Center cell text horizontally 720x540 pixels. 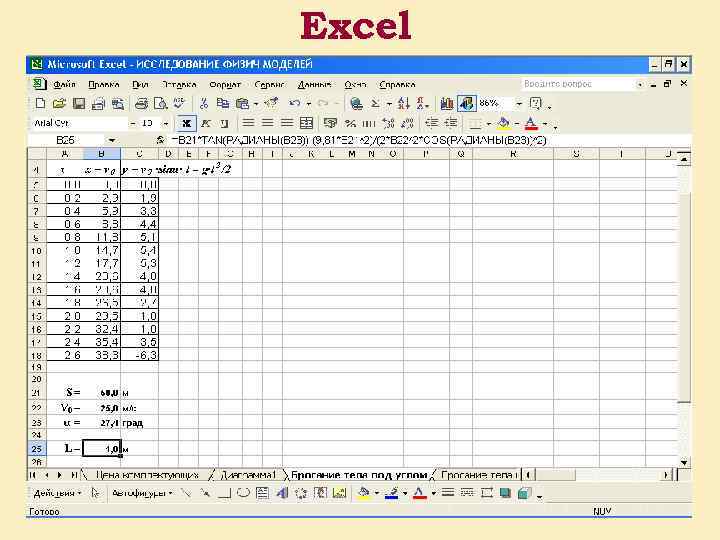coord(268,123)
